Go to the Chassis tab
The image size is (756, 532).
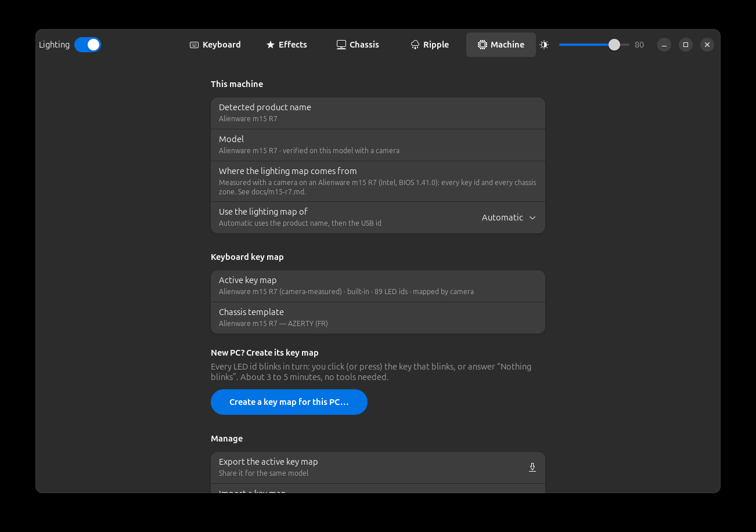[358, 45]
